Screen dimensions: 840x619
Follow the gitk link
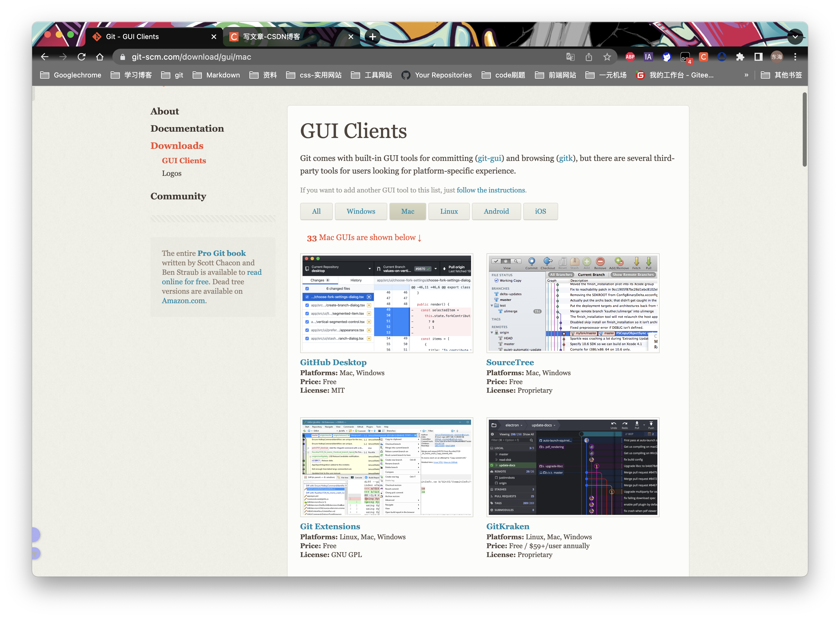565,158
